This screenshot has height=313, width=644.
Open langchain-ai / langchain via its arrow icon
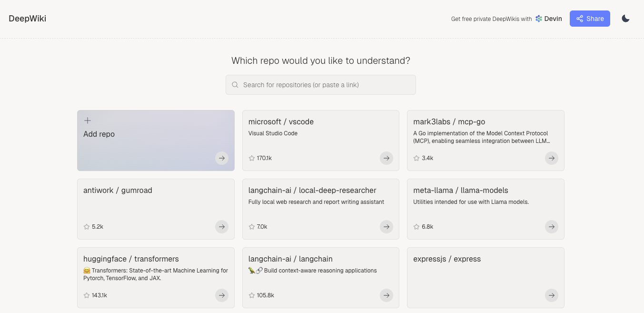(386, 295)
